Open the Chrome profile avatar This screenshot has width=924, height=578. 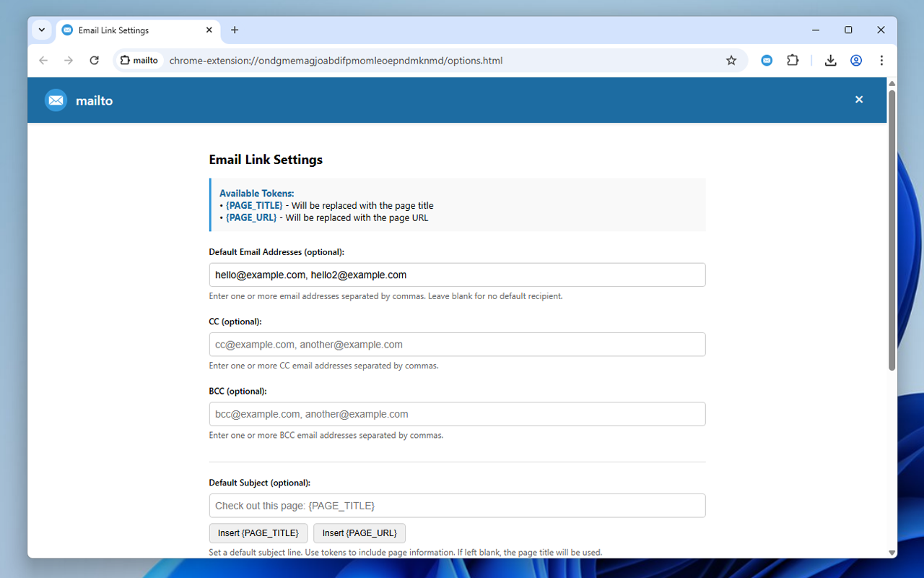(x=856, y=61)
